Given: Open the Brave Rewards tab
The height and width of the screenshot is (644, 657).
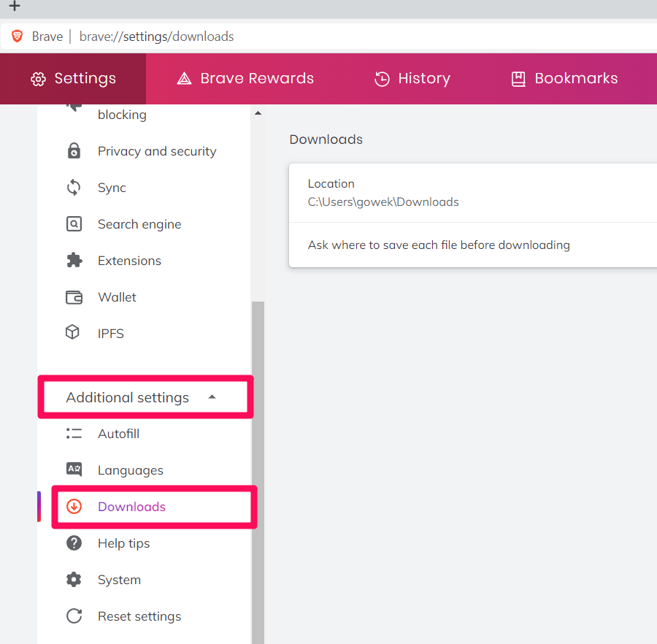Looking at the screenshot, I should [245, 78].
